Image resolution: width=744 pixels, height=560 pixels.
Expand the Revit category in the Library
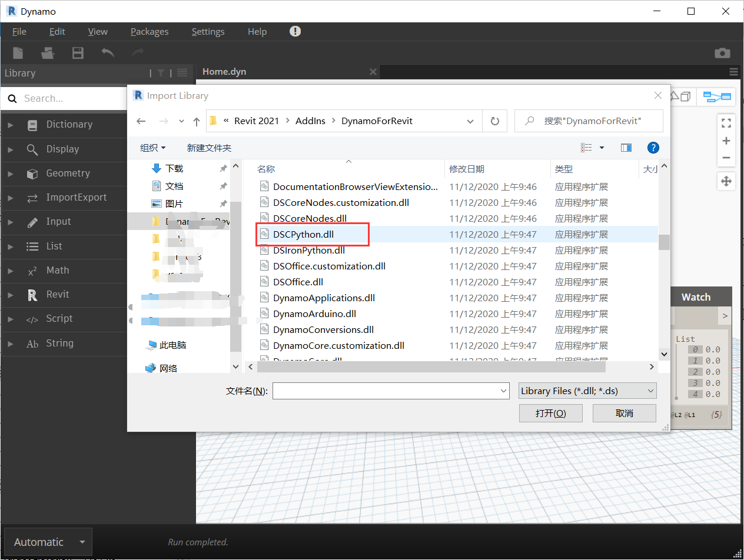[x=10, y=295]
